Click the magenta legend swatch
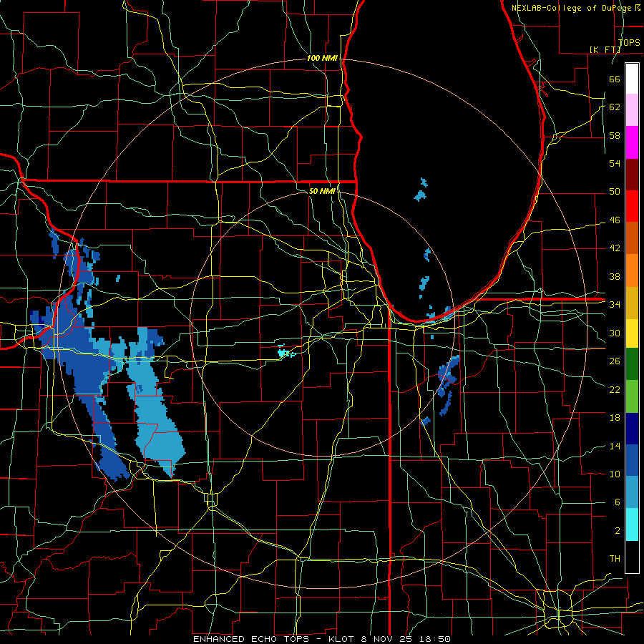The height and width of the screenshot is (644, 644). tap(632, 142)
